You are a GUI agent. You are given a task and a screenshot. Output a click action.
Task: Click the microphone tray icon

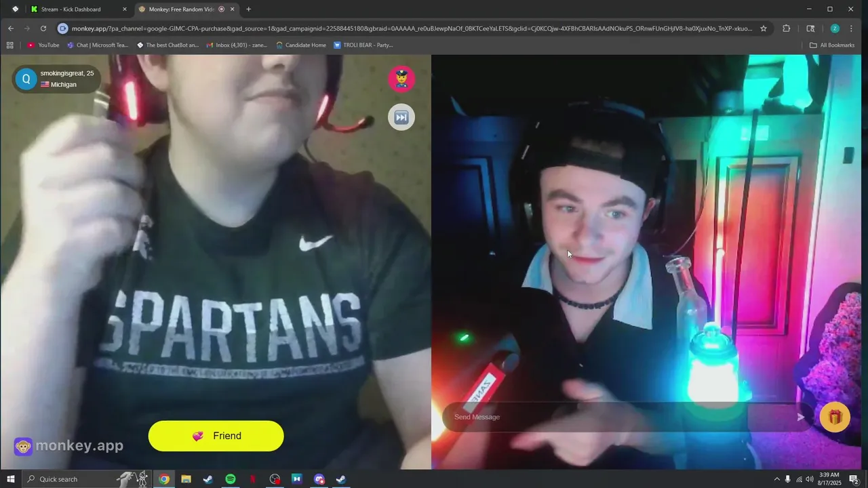tap(787, 479)
